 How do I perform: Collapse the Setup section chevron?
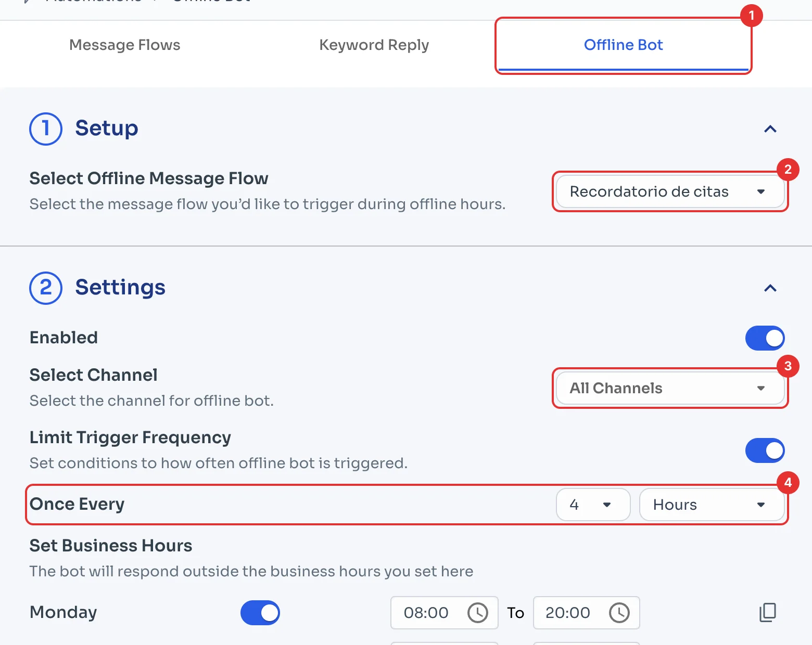770,129
